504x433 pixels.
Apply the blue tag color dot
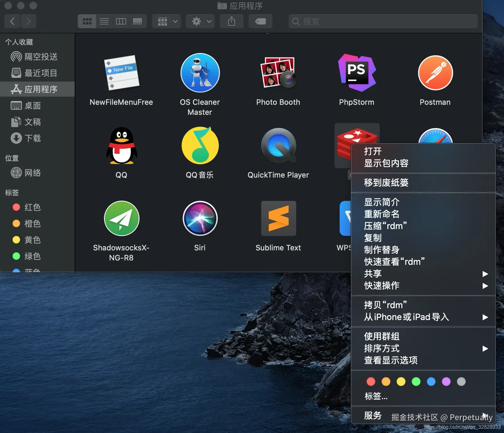[431, 382]
